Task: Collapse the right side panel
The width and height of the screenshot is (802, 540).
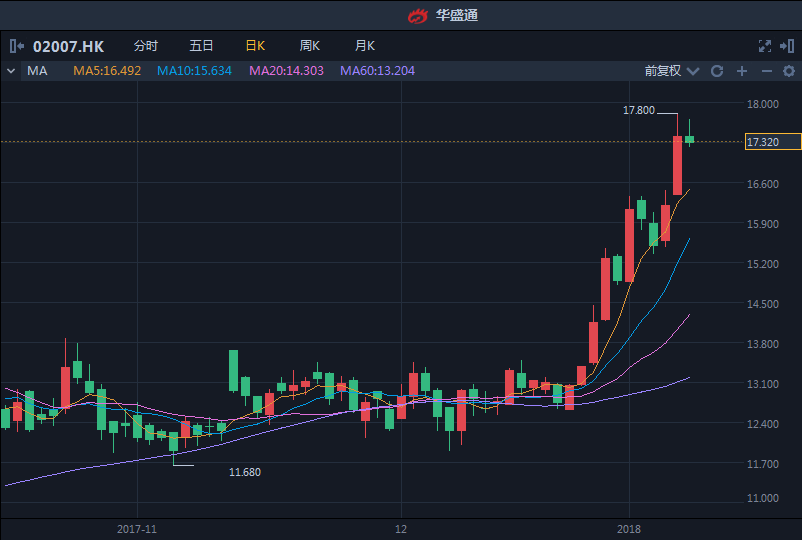Action: (x=787, y=46)
